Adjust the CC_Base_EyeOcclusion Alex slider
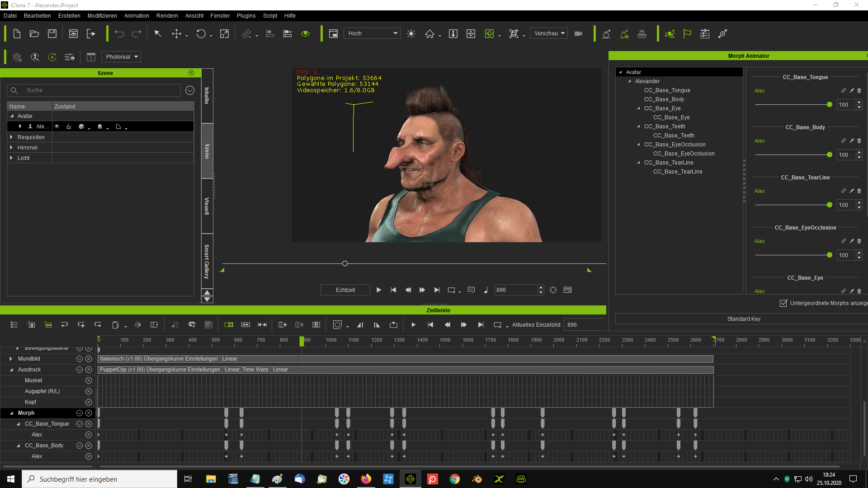868x488 pixels. click(829, 255)
